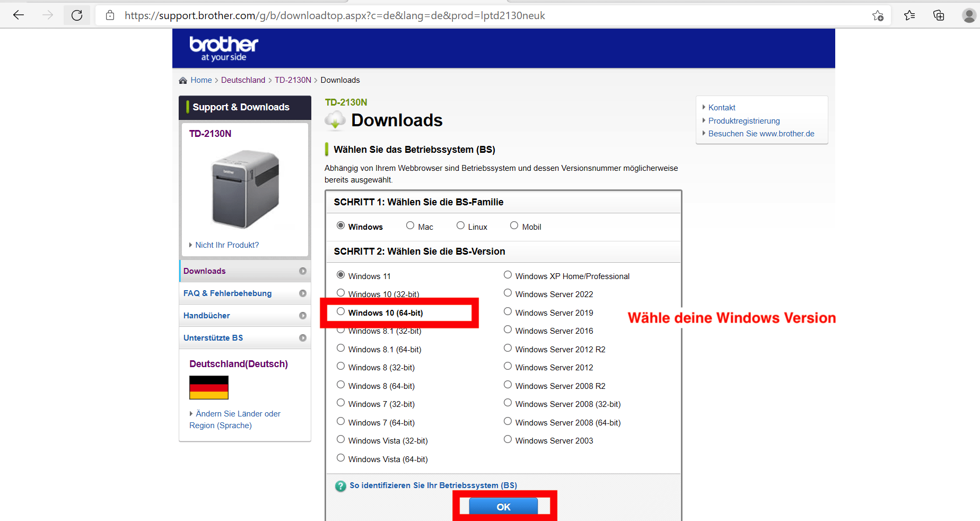This screenshot has height=521, width=980.
Task: Open the Deutschland breadcrumb link
Action: coord(243,80)
